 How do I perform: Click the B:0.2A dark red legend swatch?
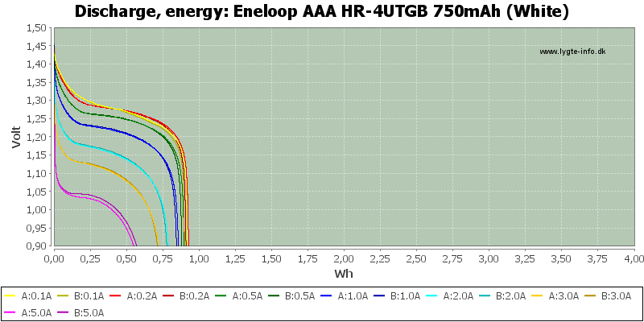pyautogui.click(x=169, y=295)
